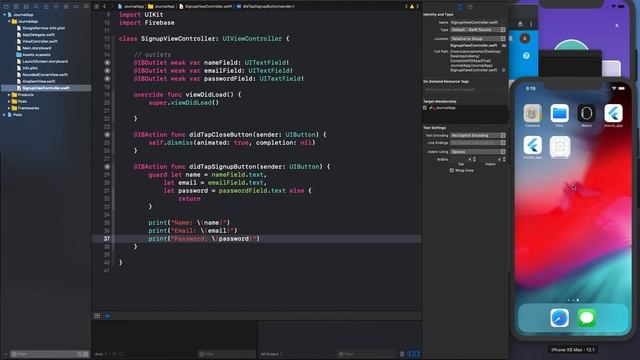
Task: Open the Report navigator icon
Action: (86, 7)
